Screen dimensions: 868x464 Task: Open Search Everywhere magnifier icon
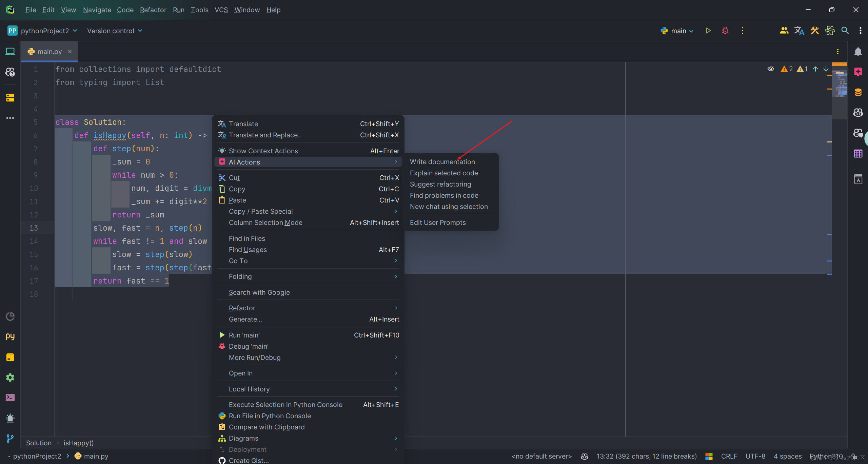tap(845, 31)
